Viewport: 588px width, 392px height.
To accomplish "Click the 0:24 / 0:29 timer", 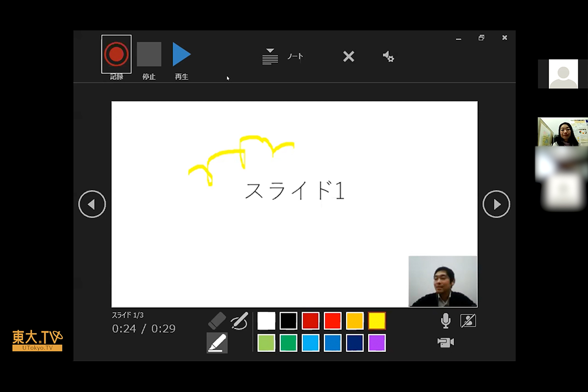I will (x=144, y=329).
